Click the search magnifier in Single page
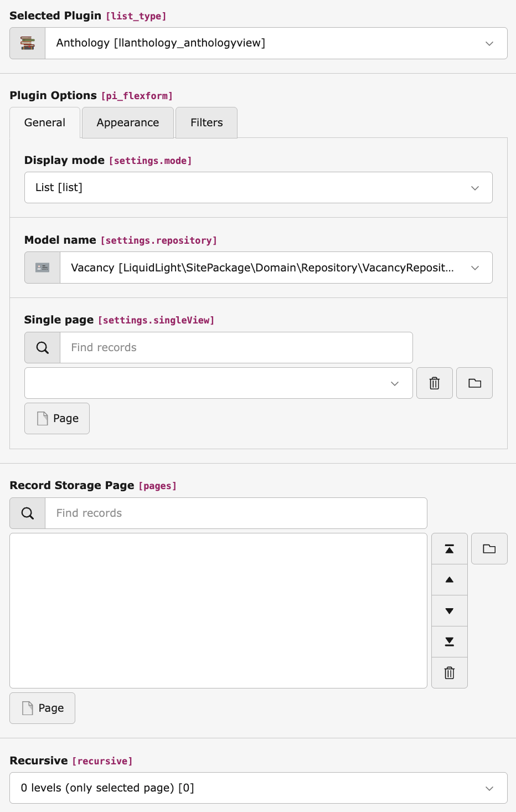 (x=42, y=347)
